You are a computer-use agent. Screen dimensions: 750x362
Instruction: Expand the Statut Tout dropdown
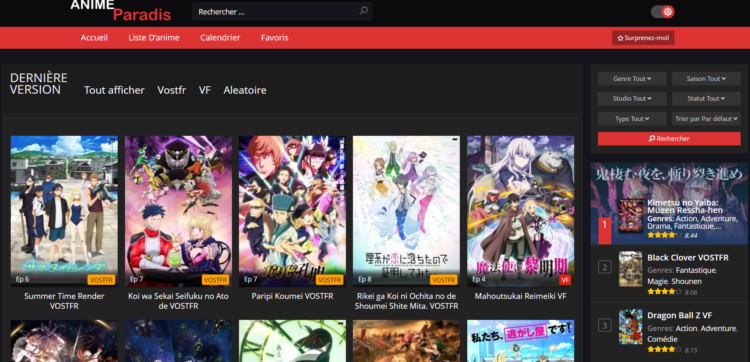coord(706,99)
